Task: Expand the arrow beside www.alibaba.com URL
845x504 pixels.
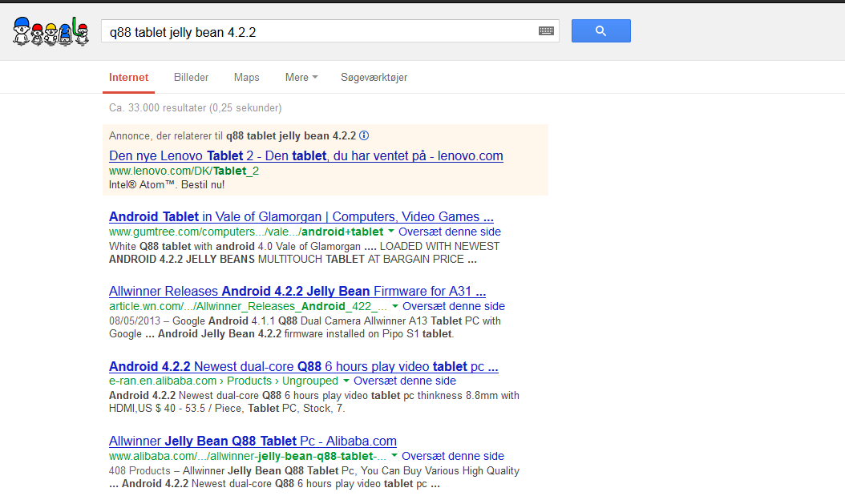Action: coord(394,456)
